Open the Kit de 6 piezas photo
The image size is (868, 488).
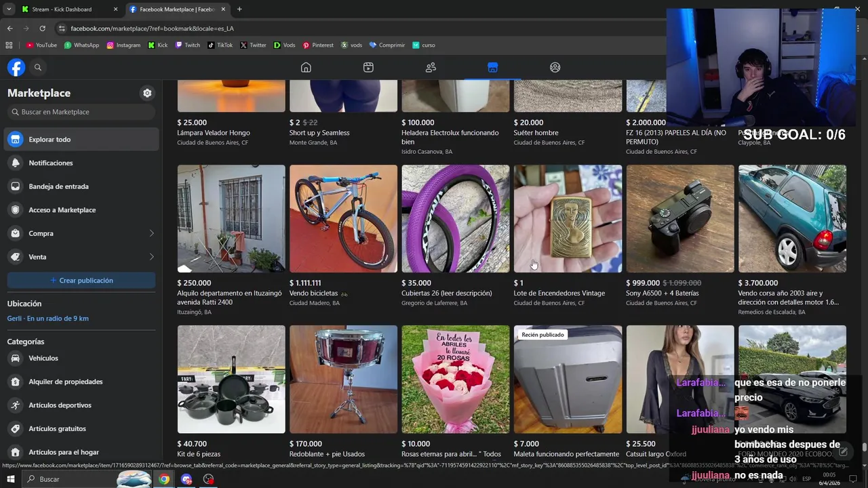(x=231, y=379)
